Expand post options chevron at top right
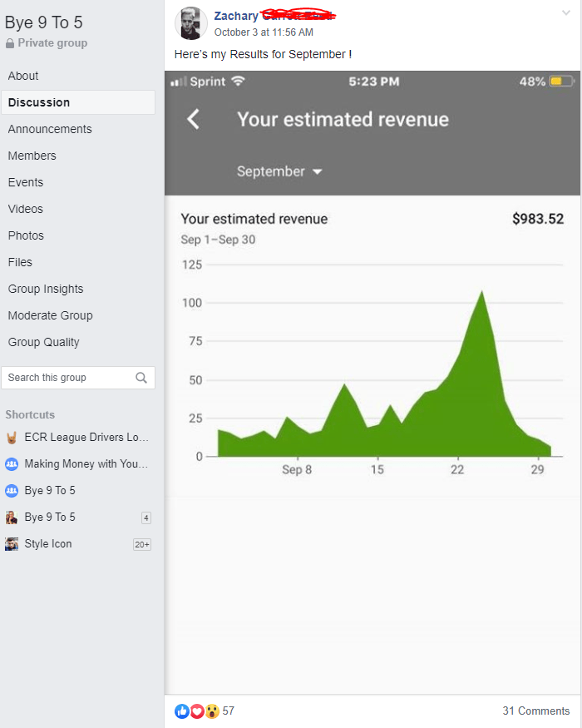This screenshot has height=728, width=582. coord(567,12)
